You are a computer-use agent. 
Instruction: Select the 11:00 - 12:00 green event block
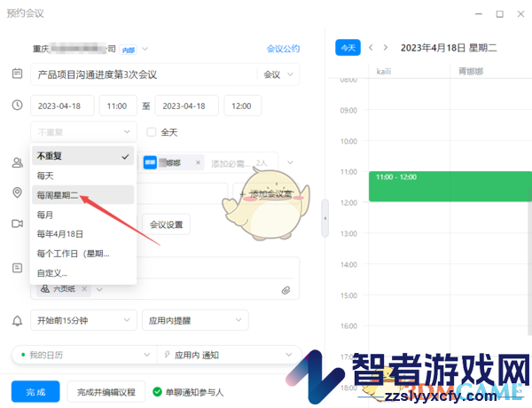click(450, 186)
